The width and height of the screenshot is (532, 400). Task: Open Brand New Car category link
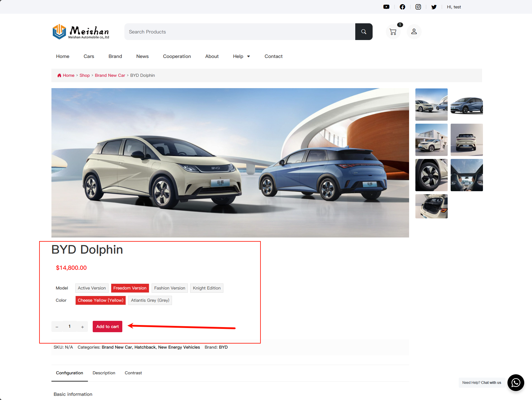pos(117,347)
